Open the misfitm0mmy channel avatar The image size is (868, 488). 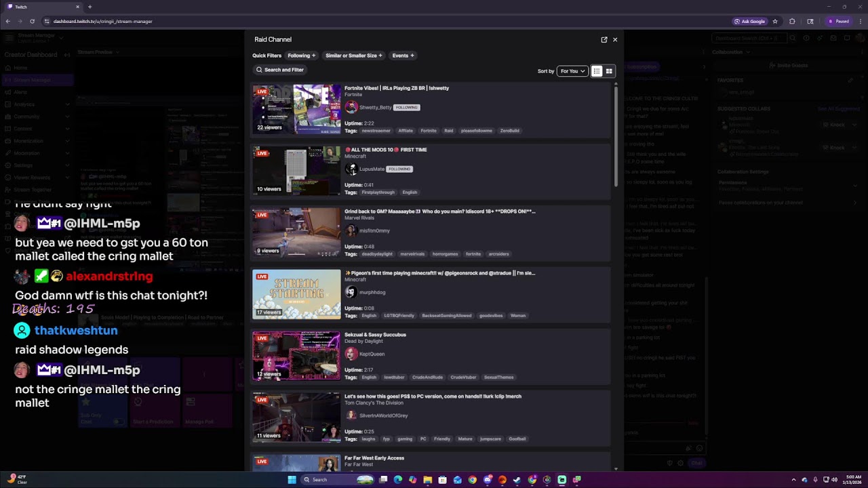351,230
